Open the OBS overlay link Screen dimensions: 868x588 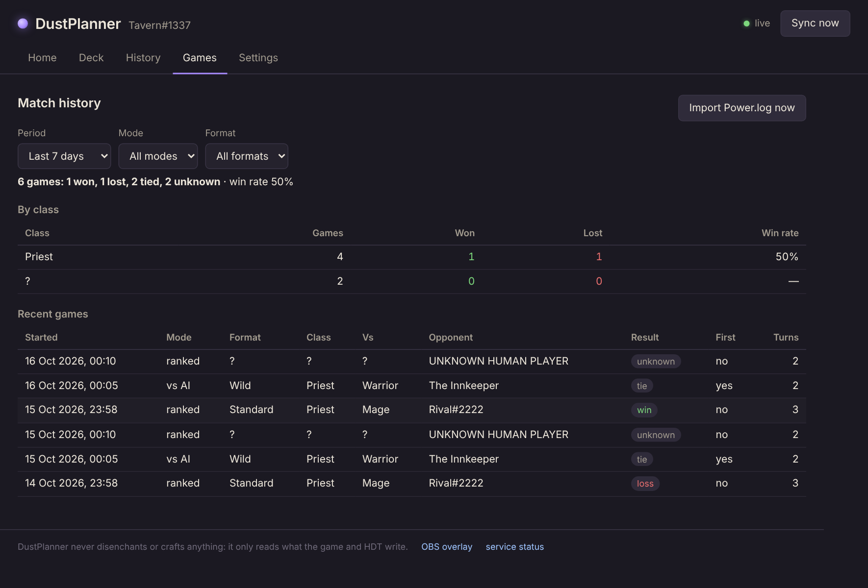[447, 547]
